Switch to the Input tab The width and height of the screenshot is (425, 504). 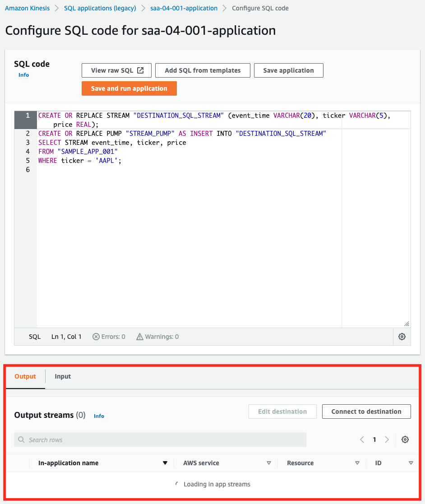(x=62, y=376)
